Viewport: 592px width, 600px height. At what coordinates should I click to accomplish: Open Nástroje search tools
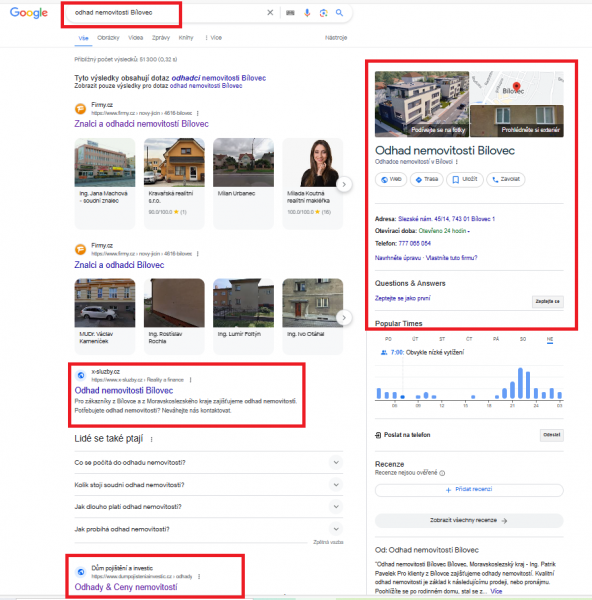(336, 38)
